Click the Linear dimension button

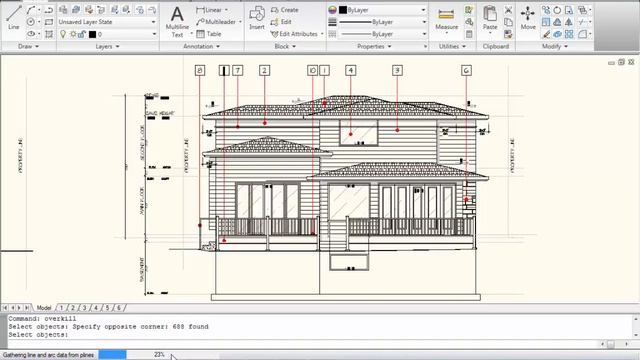pos(209,10)
